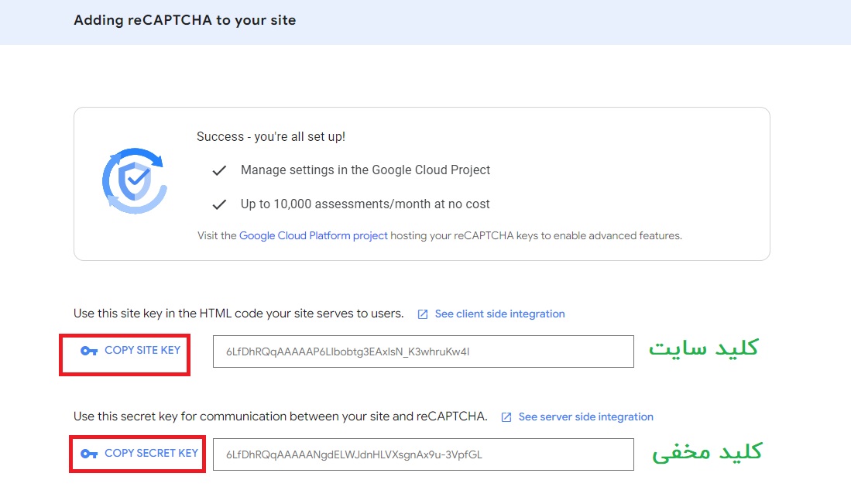Image resolution: width=851 pixels, height=504 pixels.
Task: Click the checkmark next to 10,000 assessments
Action: pyautogui.click(x=219, y=204)
